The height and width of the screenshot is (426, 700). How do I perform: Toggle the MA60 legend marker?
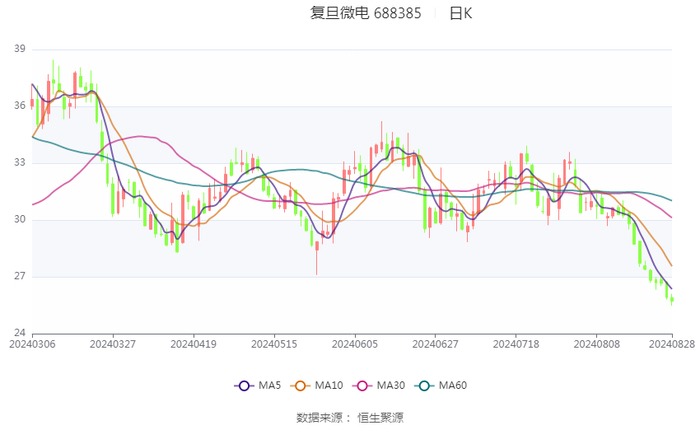click(424, 385)
